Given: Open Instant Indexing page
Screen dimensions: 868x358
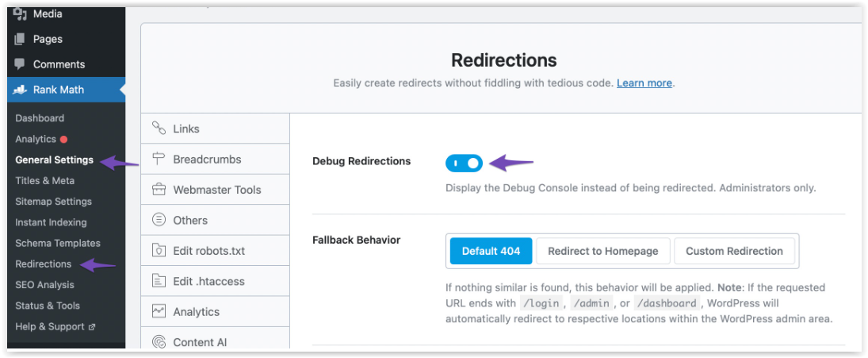Looking at the screenshot, I should (x=51, y=222).
